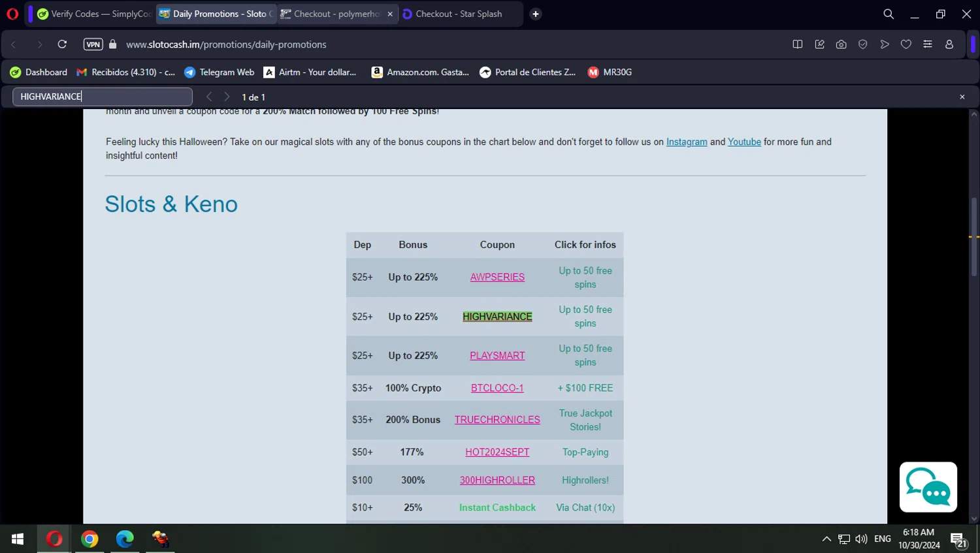Go forward to next page

(39, 44)
